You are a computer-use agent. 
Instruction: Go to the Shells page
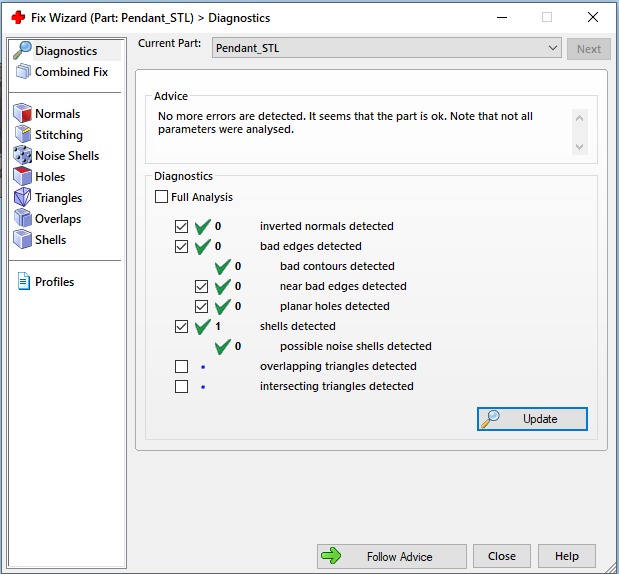coord(50,240)
